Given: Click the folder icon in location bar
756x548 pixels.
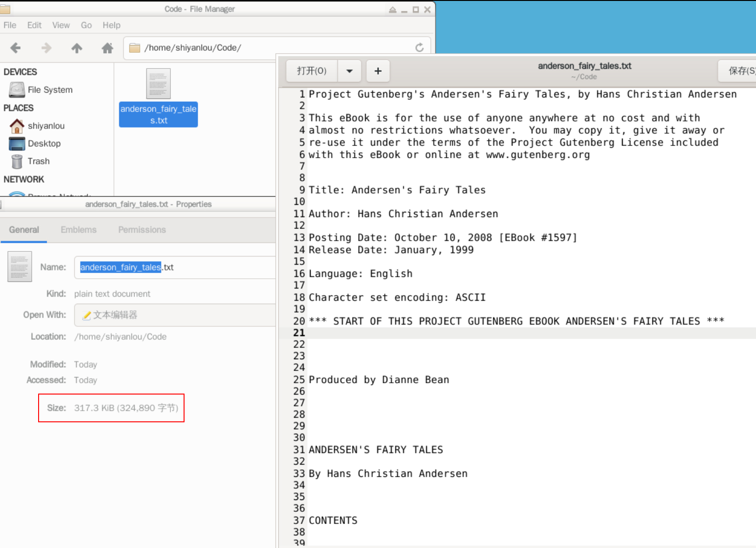Looking at the screenshot, I should coord(135,48).
